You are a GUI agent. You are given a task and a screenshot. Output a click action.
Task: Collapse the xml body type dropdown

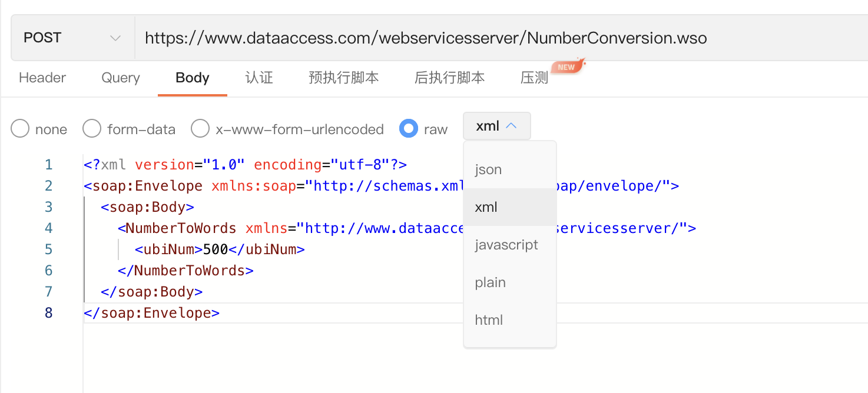coord(496,125)
